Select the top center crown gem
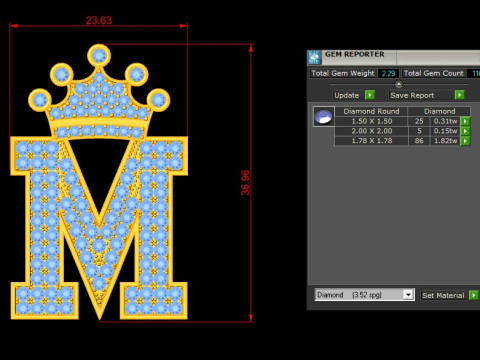Screen dimensions: 480x360 99,55
